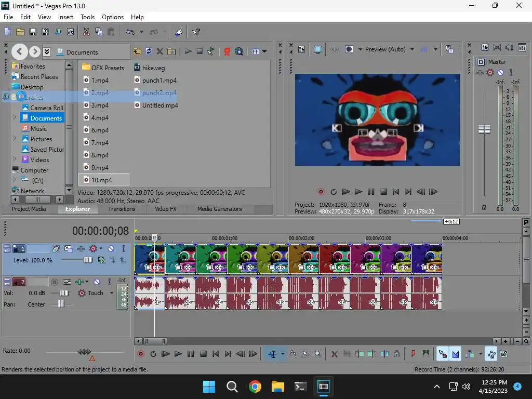The image size is (532, 399).
Task: Toggle Solo on audio track 2
Action: click(110, 282)
